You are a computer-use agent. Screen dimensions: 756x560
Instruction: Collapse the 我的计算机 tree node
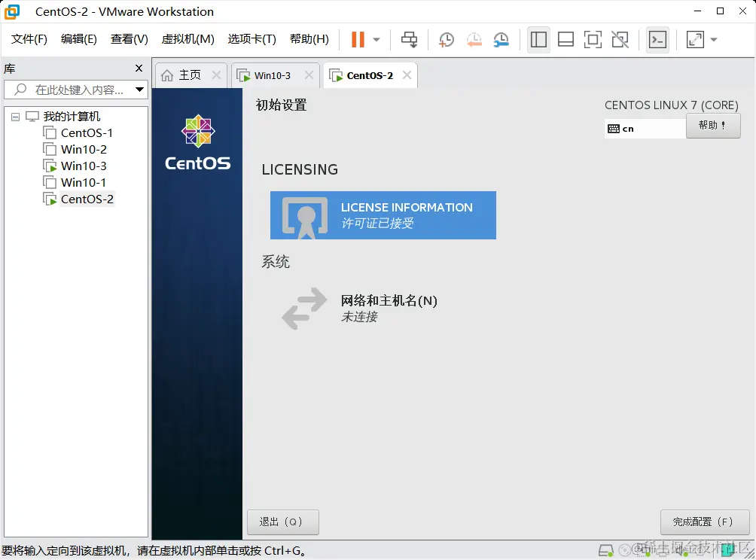pyautogui.click(x=15, y=117)
